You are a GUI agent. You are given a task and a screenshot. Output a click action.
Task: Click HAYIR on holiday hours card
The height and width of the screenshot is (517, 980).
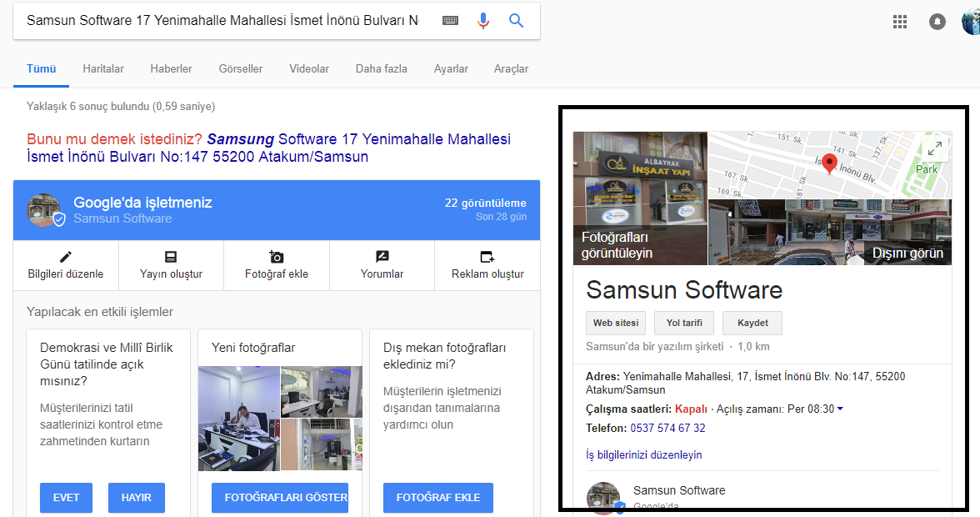point(137,498)
